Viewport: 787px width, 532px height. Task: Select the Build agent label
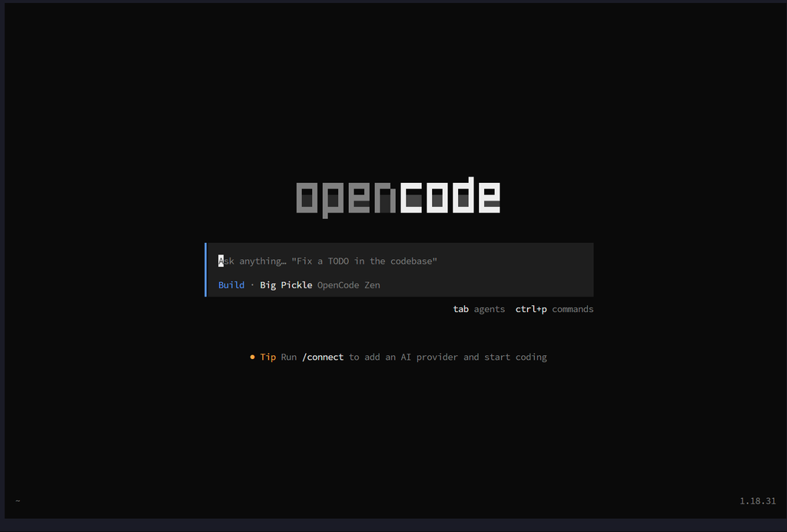click(231, 285)
